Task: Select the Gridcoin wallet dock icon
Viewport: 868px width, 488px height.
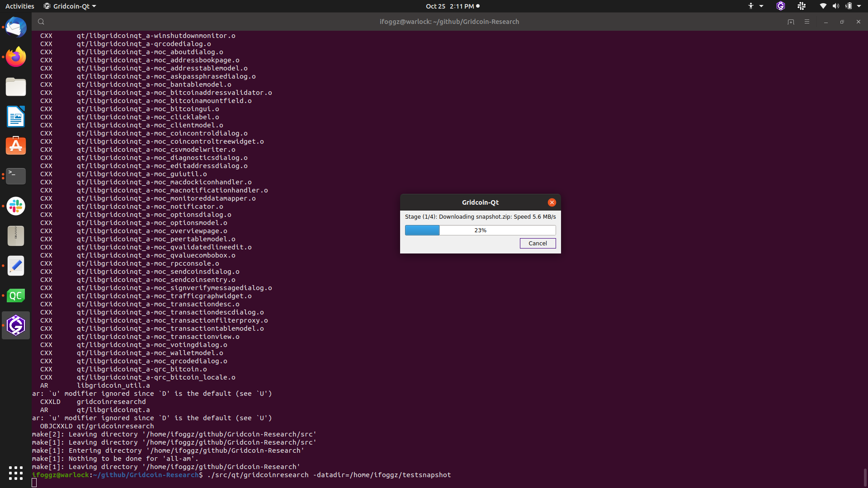Action: (16, 325)
